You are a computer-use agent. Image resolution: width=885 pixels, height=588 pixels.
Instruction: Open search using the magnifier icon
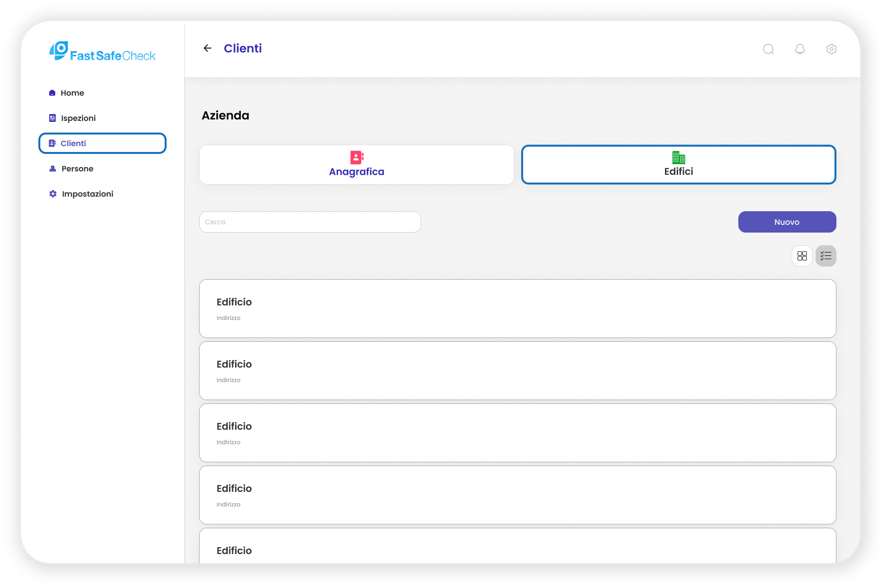[x=768, y=49]
